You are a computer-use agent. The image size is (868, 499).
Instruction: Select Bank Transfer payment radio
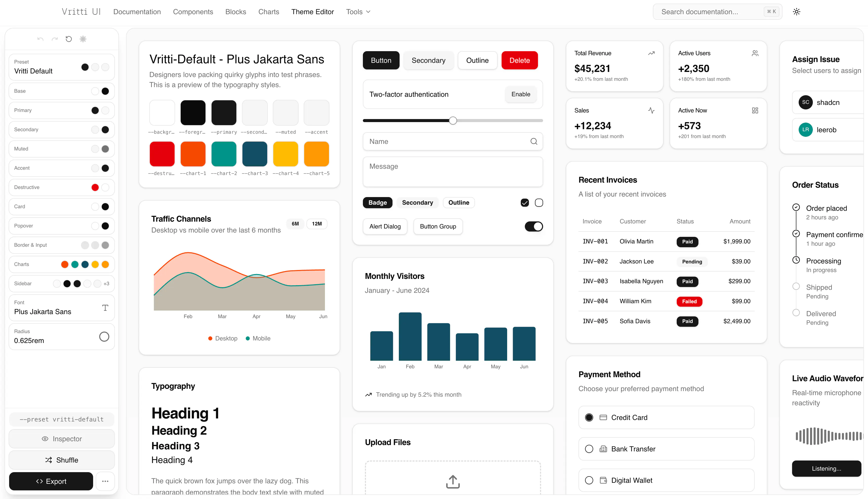589,449
